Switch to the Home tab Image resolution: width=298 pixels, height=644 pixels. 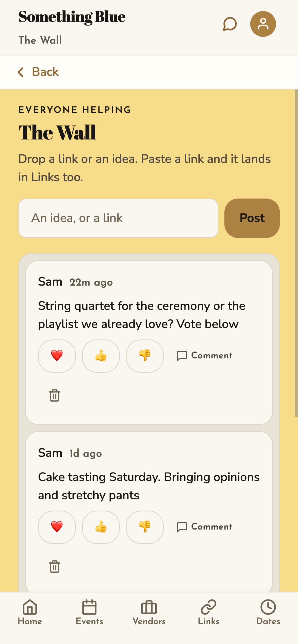pos(30,612)
